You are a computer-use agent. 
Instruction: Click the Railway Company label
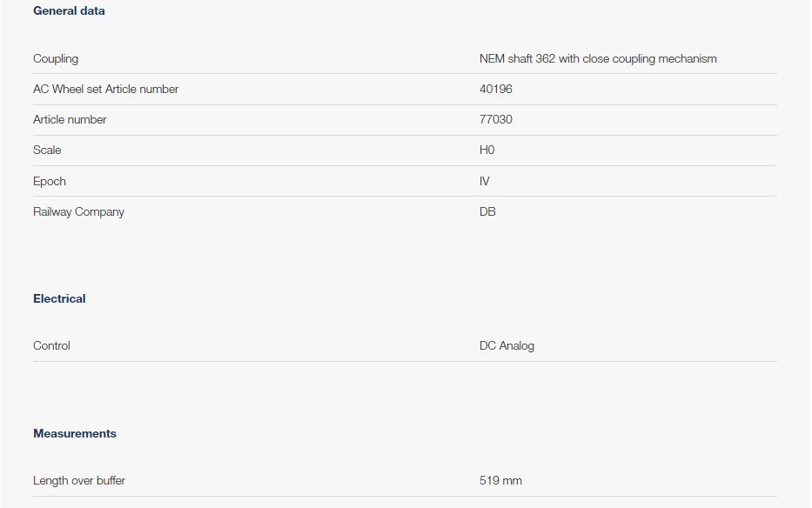78,211
